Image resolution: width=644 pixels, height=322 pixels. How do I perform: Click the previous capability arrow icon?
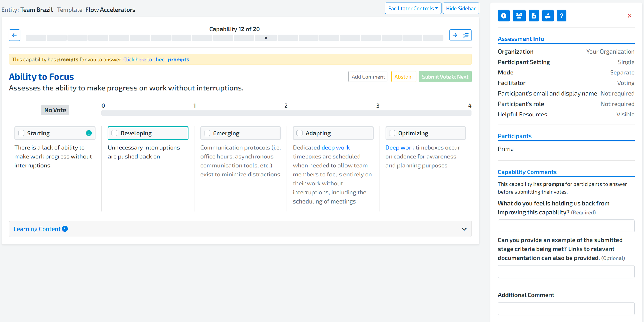pyautogui.click(x=14, y=35)
